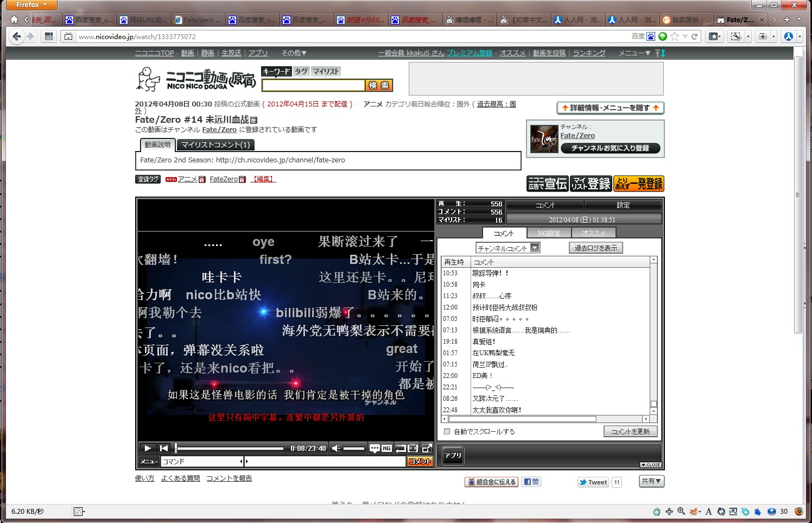Screen dimensions: 812x523
Task: Open the メニュー button below the player
Action: click(149, 462)
